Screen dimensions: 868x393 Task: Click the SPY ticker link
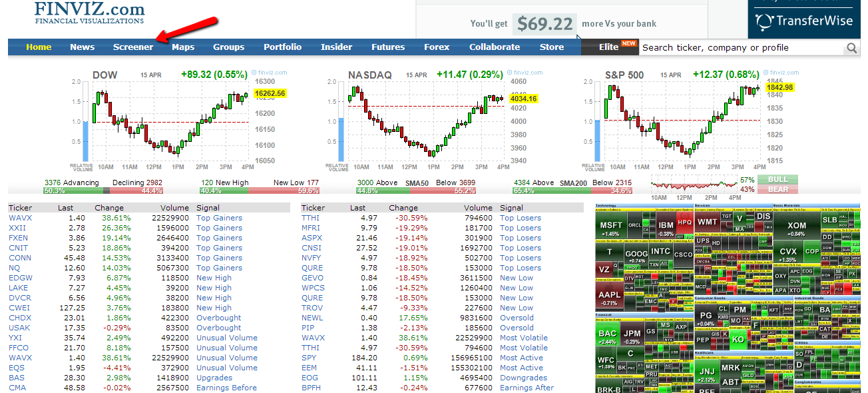tap(310, 358)
